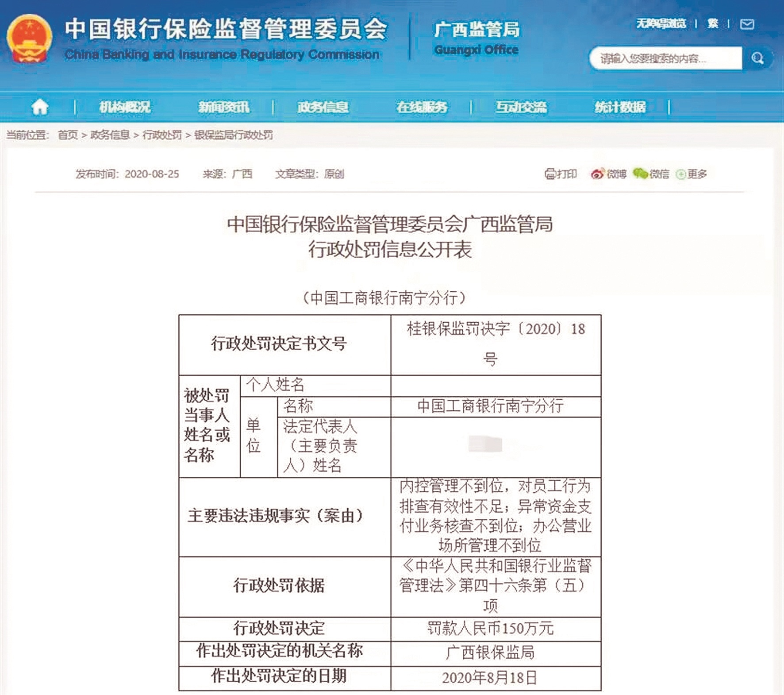Click 行政处罚决定 label cell
Viewport: 784px width, 695px height.
pyautogui.click(x=285, y=629)
